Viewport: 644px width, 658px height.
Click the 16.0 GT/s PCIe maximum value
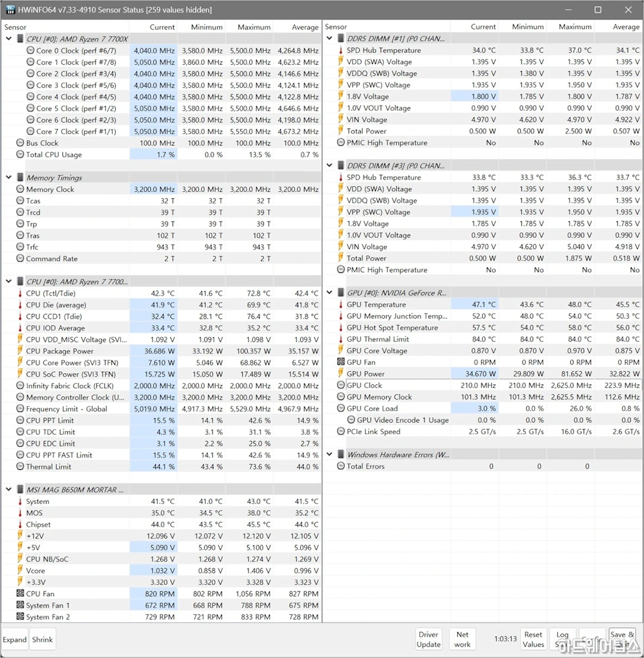tap(576, 432)
